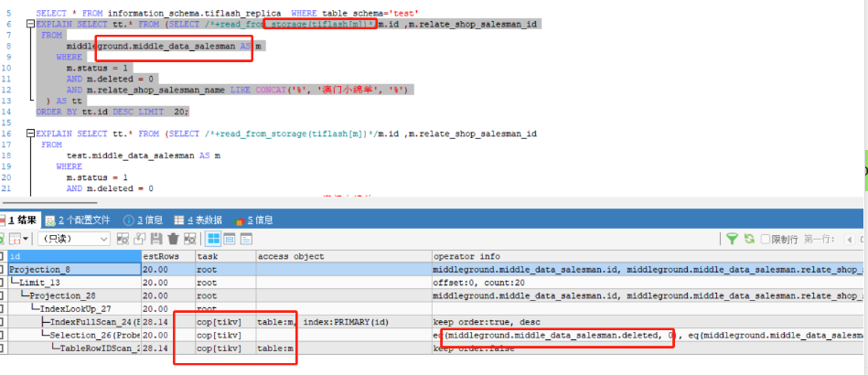Toggle the select-all checkbox in header row
This screenshot has height=375, width=868.
point(2,256)
